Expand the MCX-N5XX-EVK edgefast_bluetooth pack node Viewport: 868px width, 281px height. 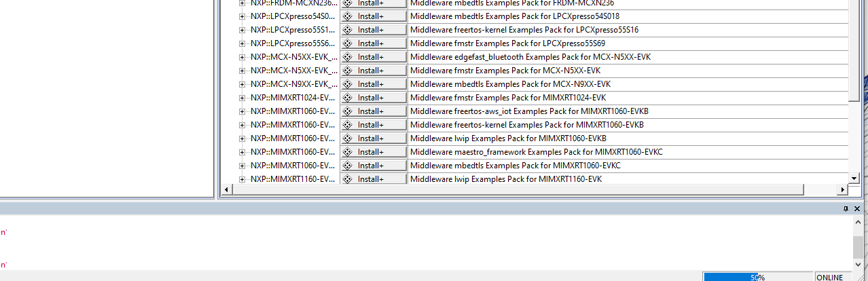tap(242, 57)
